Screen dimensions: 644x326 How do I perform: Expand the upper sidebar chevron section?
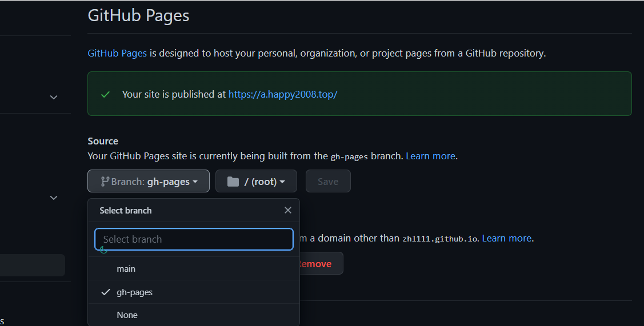click(53, 97)
